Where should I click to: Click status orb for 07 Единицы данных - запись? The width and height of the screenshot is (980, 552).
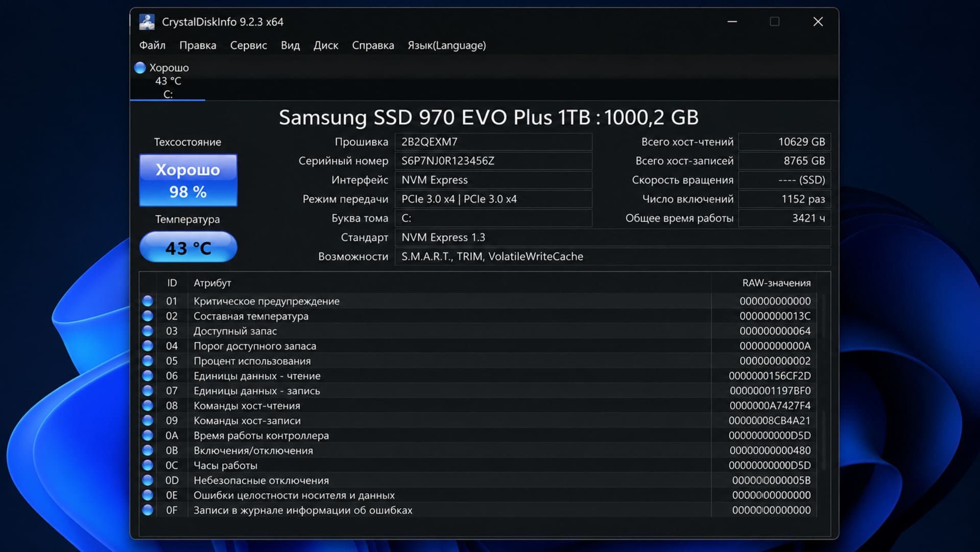point(148,390)
